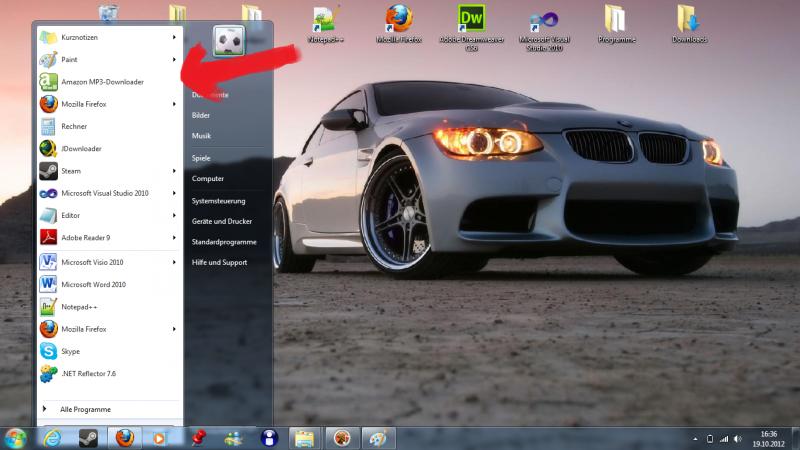
Task: Open Windows Explorer folder in taskbar
Action: point(304,438)
